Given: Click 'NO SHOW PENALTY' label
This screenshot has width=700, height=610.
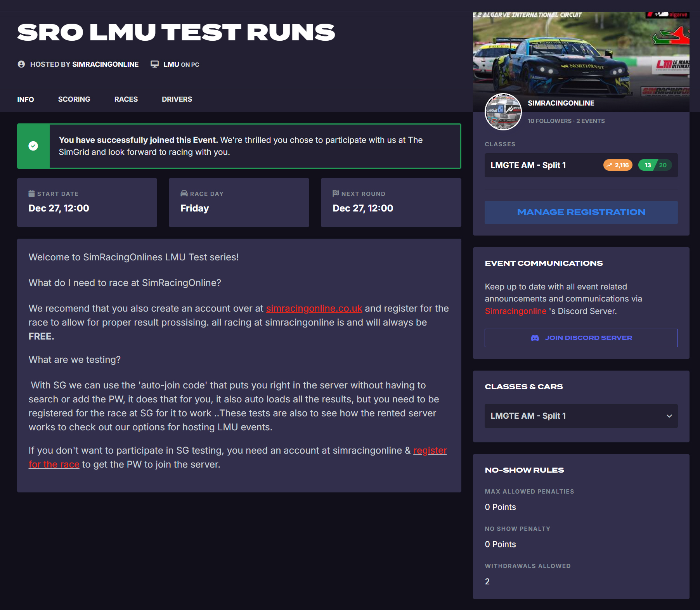Looking at the screenshot, I should pyautogui.click(x=517, y=529).
